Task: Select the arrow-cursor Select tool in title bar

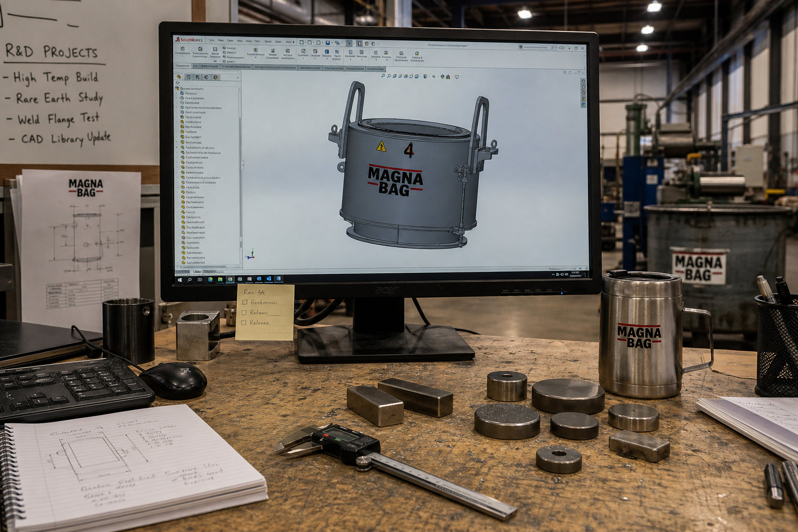Action: click(x=349, y=43)
